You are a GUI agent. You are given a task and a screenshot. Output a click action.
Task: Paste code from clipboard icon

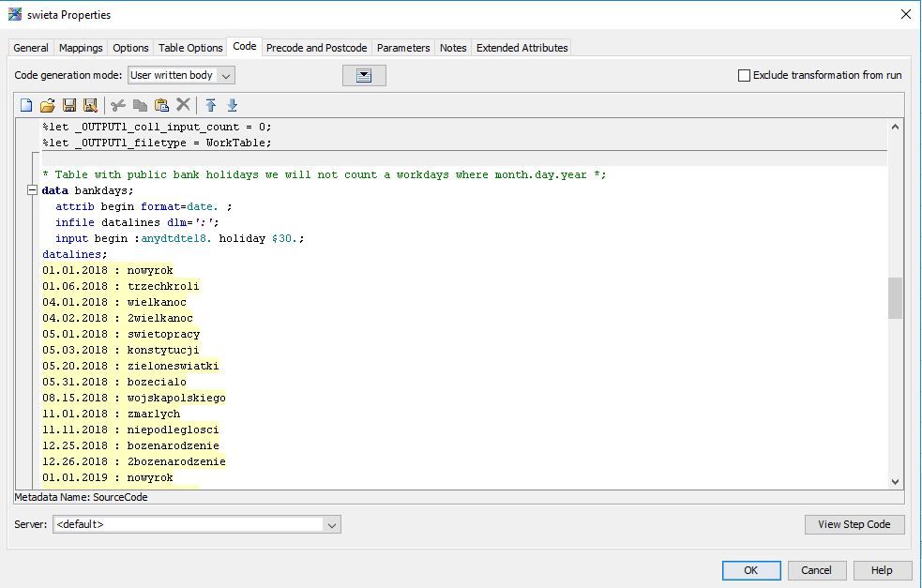161,105
